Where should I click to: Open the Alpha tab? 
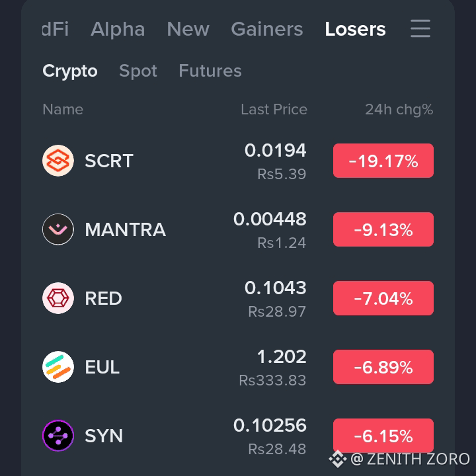(118, 29)
